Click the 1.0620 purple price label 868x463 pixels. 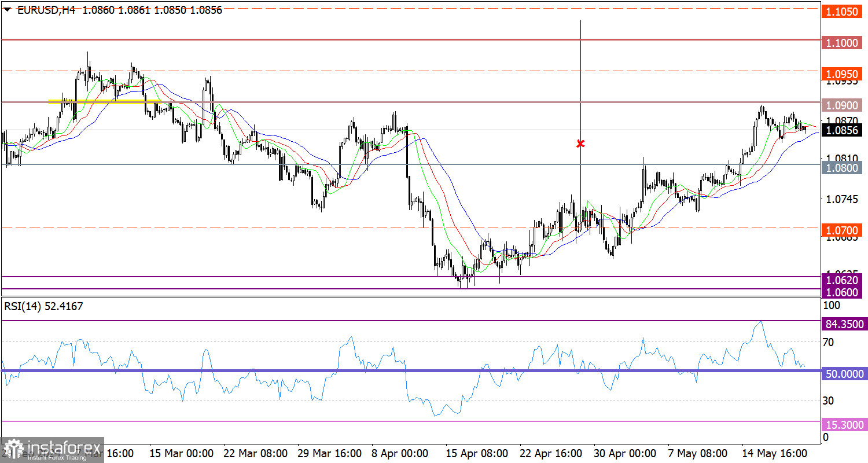841,280
